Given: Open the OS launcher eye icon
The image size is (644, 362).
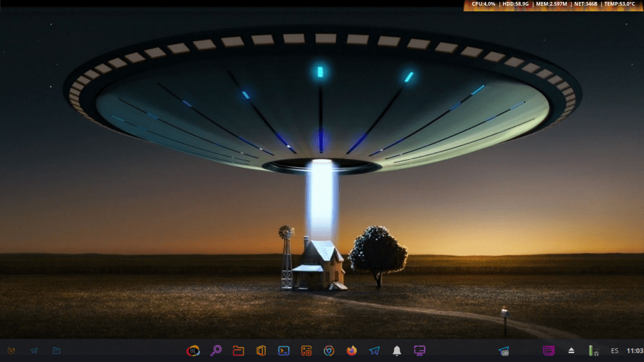Looking at the screenshot, I should [193, 351].
